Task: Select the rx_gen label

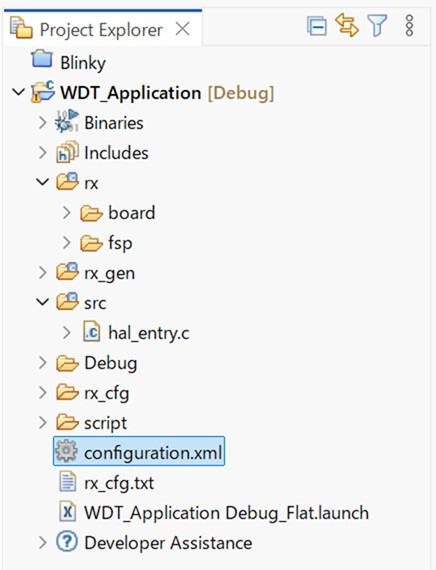Action: 109,274
